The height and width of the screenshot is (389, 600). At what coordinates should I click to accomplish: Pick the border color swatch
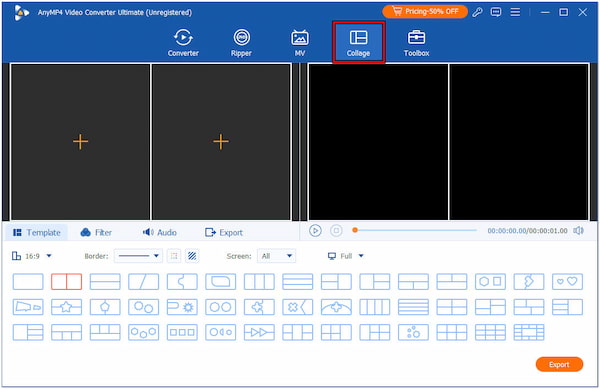[174, 256]
